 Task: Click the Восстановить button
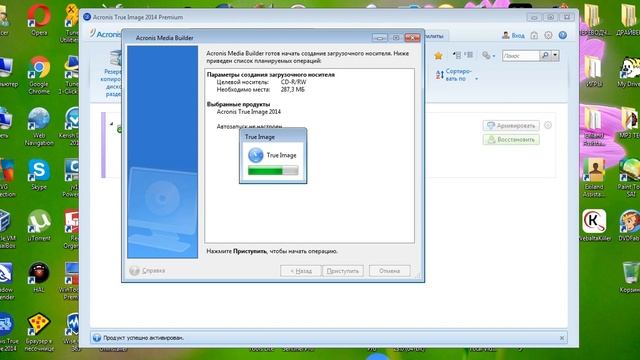[x=511, y=140]
